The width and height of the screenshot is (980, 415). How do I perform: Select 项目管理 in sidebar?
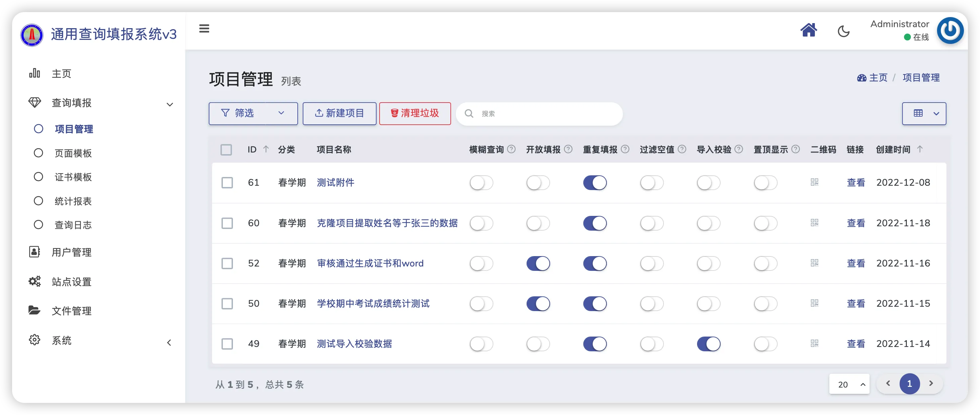pos(74,129)
